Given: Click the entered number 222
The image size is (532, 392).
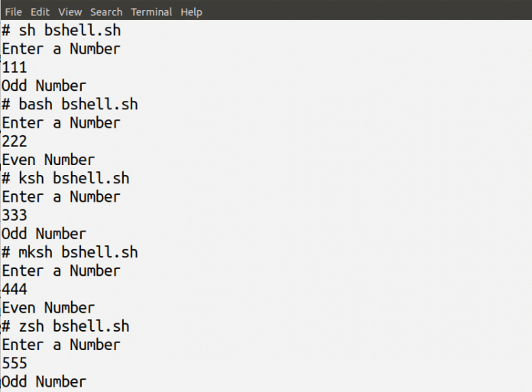Looking at the screenshot, I should 15,141.
